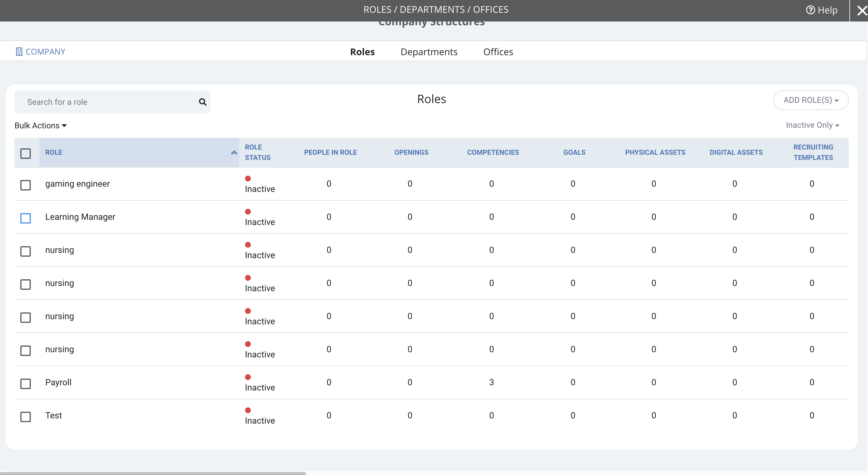The height and width of the screenshot is (475, 868).
Task: Expand the ADD ROLE(S) dropdown
Action: click(811, 100)
